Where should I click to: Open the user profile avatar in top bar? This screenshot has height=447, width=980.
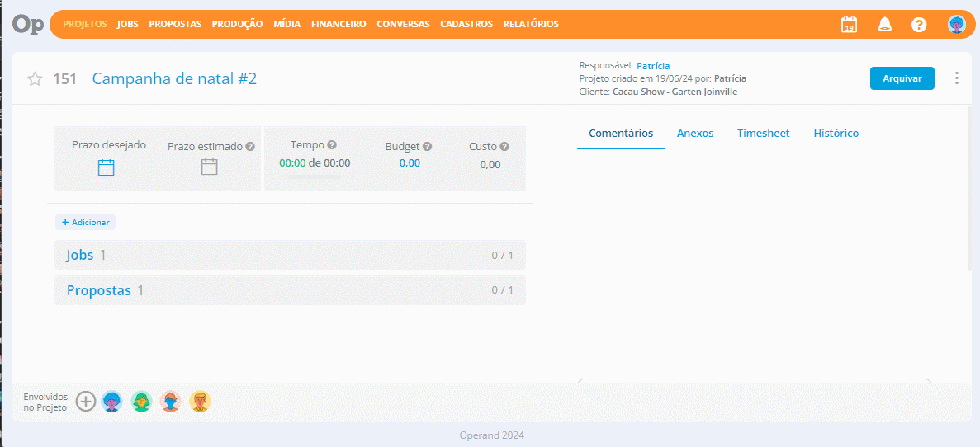957,25
